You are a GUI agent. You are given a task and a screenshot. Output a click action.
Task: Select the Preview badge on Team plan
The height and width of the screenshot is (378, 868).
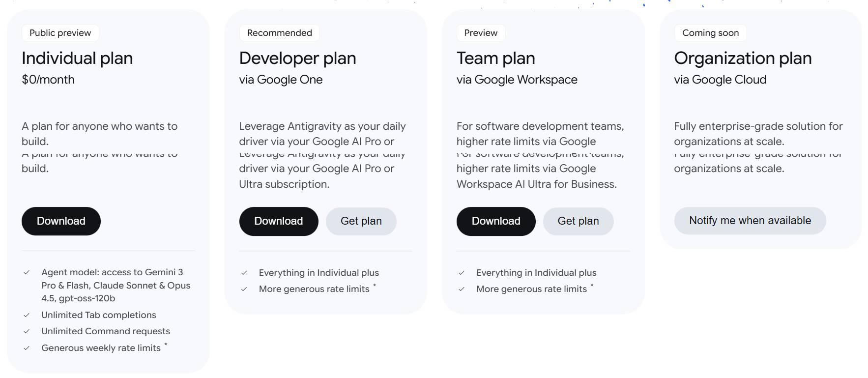coord(481,33)
